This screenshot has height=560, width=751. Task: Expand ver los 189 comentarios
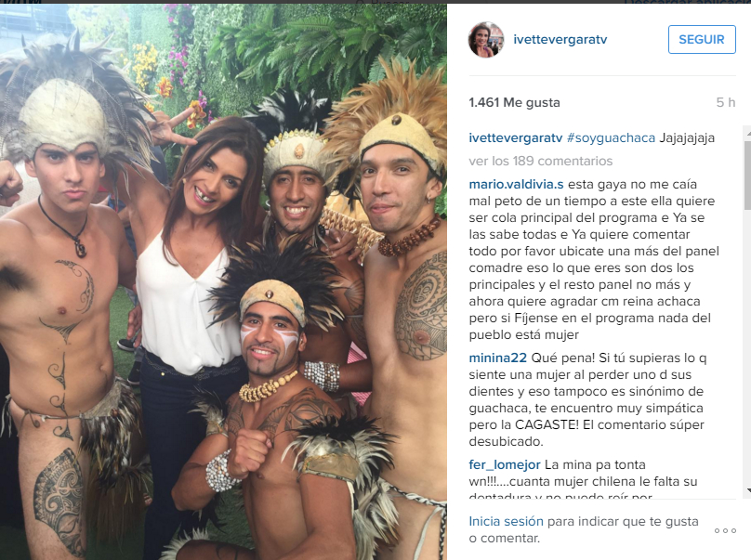540,161
